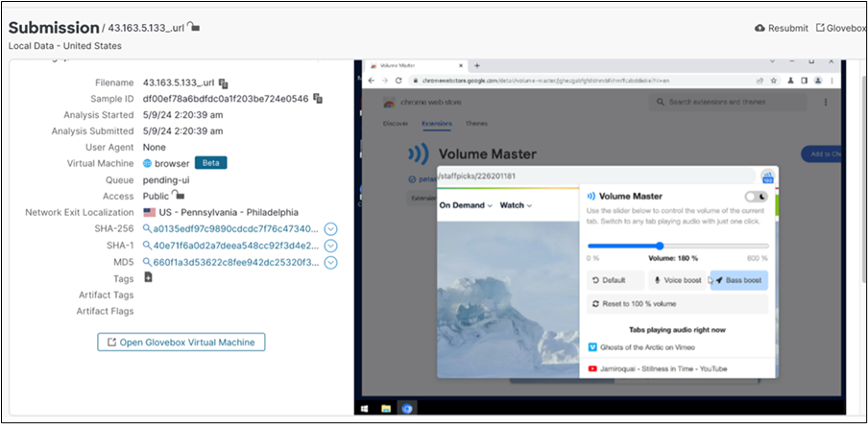Select the Extensions tab

point(437,124)
